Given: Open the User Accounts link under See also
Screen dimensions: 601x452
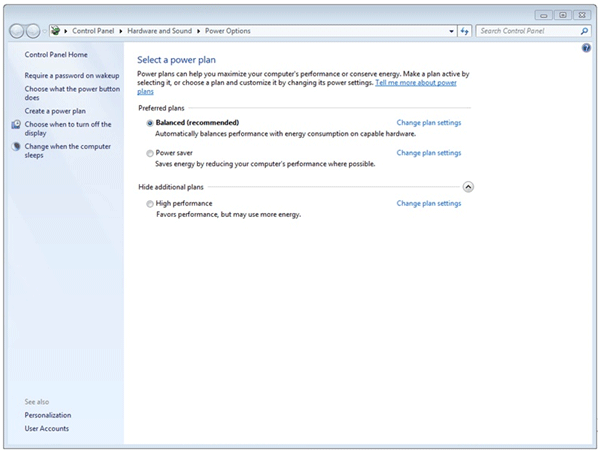Looking at the screenshot, I should point(47,429).
